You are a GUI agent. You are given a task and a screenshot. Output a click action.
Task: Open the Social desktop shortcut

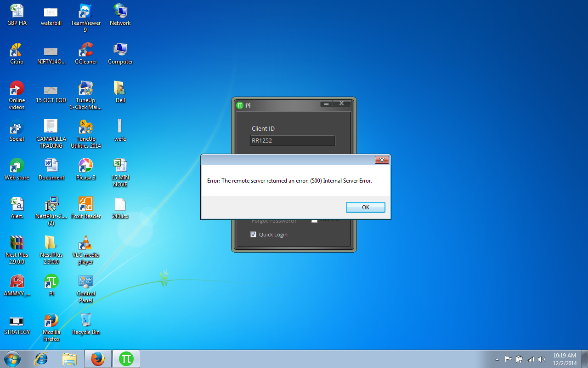point(17,131)
